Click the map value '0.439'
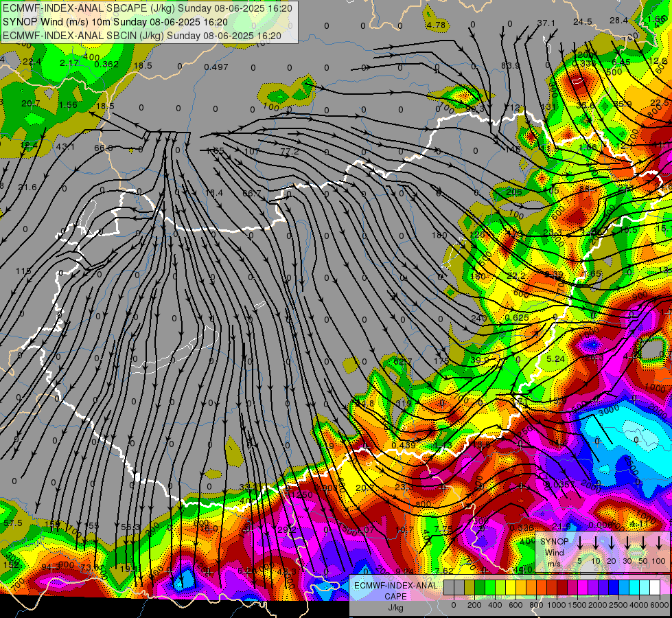Viewport: 672px width, 618px height. (x=404, y=445)
